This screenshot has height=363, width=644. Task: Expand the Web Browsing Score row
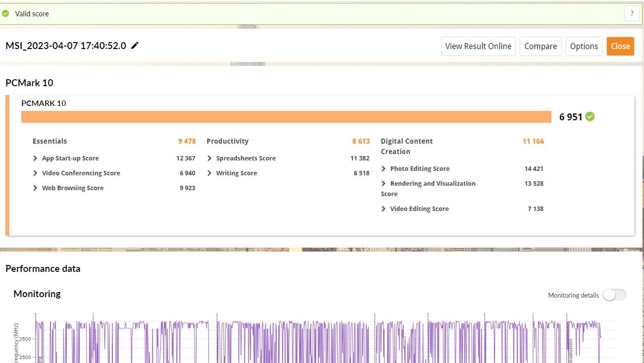[x=36, y=188]
